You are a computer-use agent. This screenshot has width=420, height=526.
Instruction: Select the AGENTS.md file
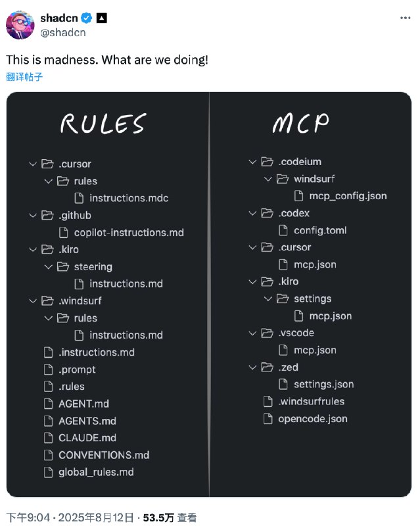point(87,421)
